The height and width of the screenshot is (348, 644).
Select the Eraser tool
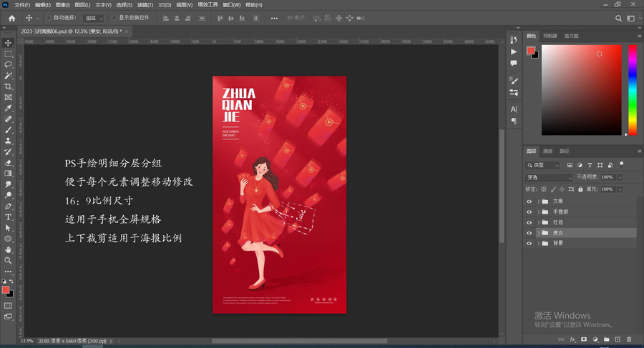coord(8,162)
